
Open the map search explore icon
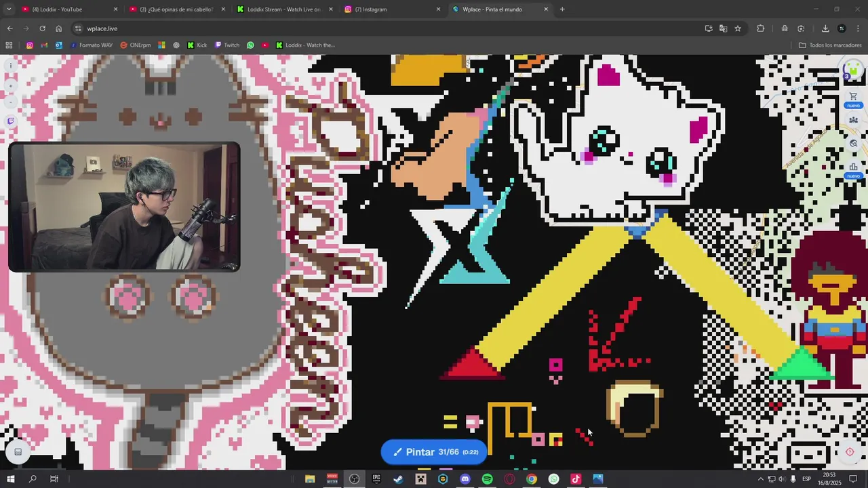(853, 144)
